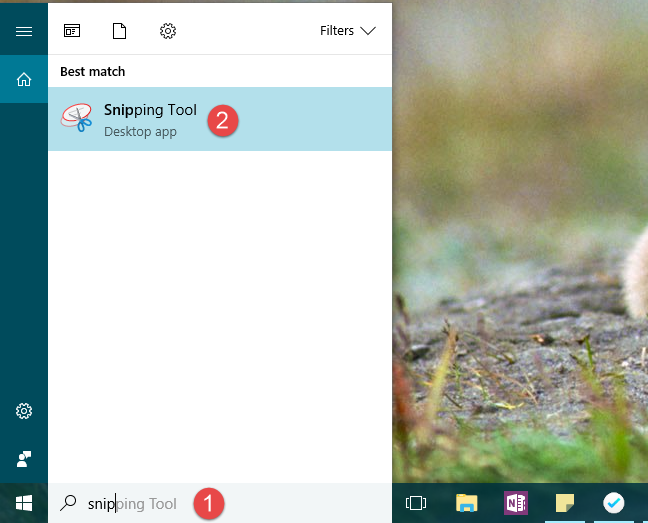The width and height of the screenshot is (648, 523).
Task: Open Sticky Notes from the taskbar
Action: click(x=565, y=503)
